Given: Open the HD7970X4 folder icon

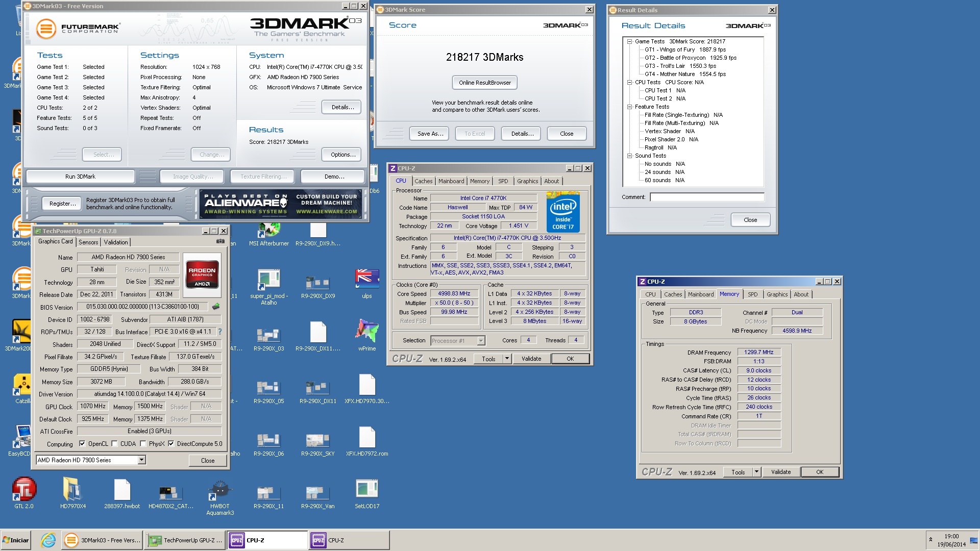Looking at the screenshot, I should 72,493.
